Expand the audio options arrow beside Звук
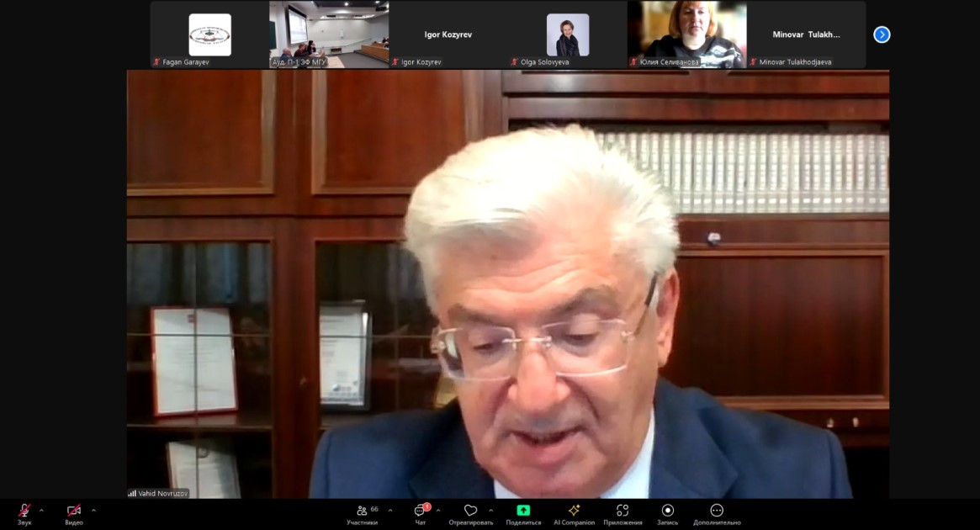980x530 pixels. pyautogui.click(x=41, y=510)
